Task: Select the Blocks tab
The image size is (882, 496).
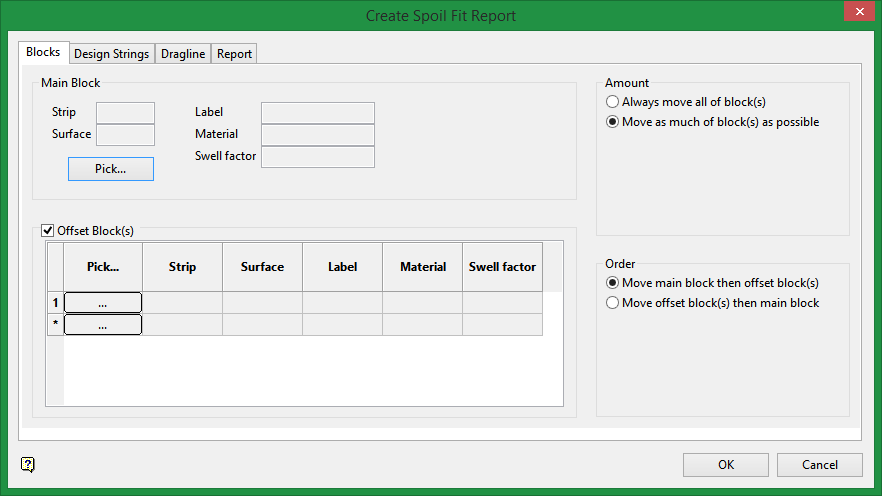Action: tap(43, 52)
